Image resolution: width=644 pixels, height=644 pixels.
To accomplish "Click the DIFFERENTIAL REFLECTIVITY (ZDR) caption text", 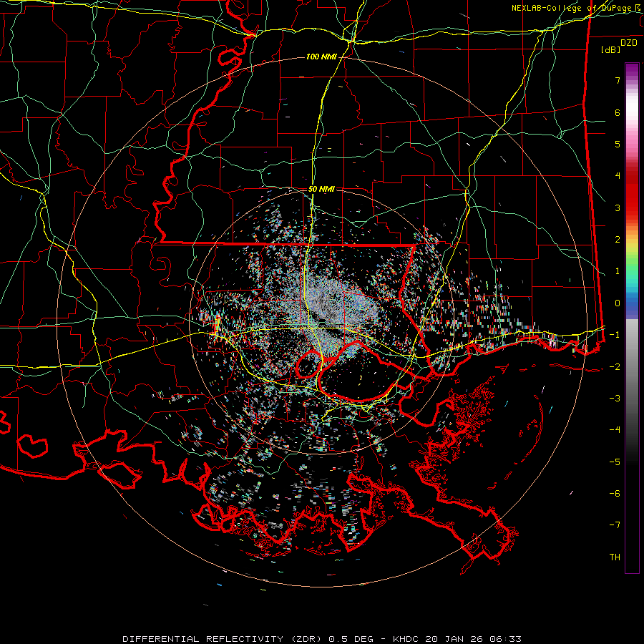I will (223, 639).
